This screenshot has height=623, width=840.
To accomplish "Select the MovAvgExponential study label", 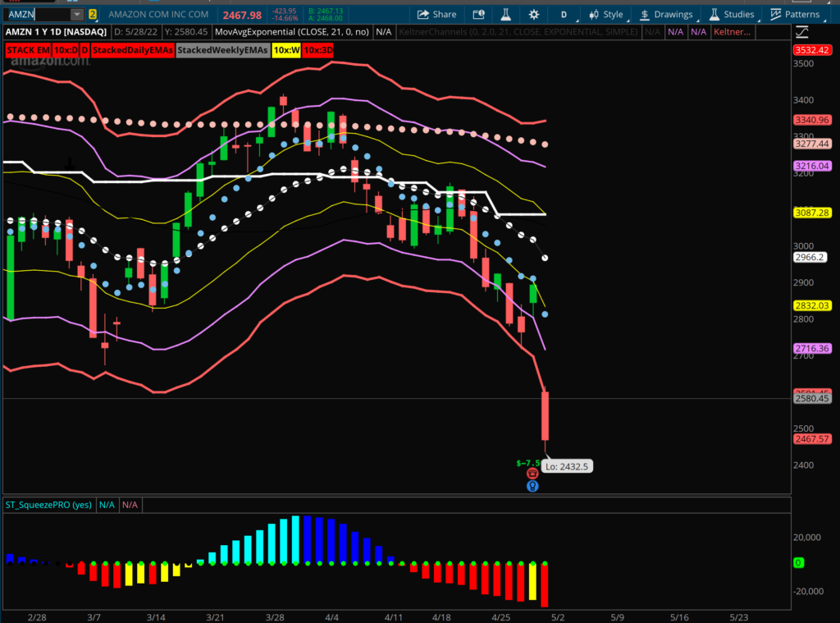I will point(291,32).
